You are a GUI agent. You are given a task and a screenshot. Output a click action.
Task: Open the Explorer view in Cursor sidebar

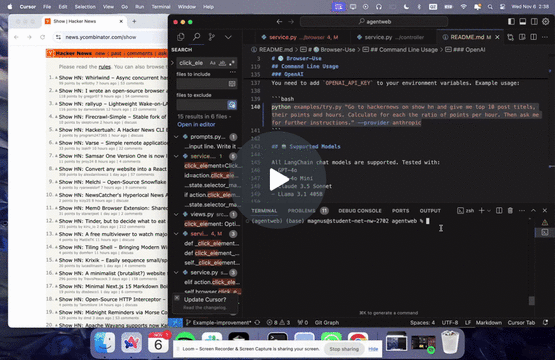pyautogui.click(x=181, y=37)
